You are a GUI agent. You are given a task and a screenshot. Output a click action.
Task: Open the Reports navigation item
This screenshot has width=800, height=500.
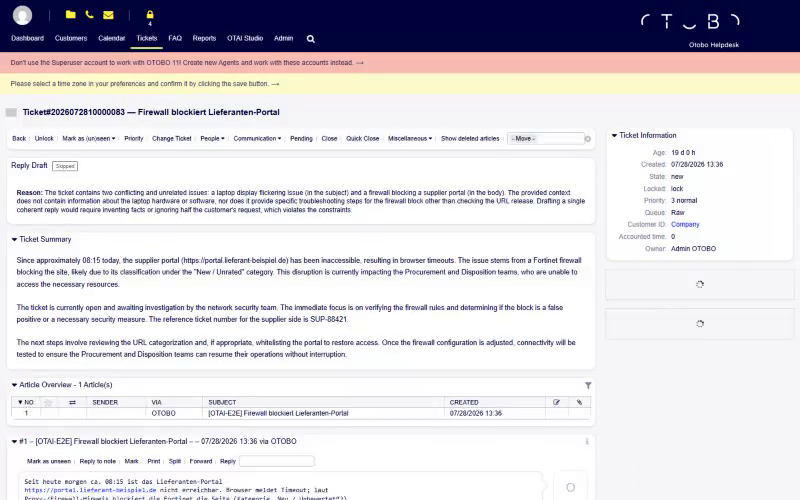pyautogui.click(x=204, y=38)
